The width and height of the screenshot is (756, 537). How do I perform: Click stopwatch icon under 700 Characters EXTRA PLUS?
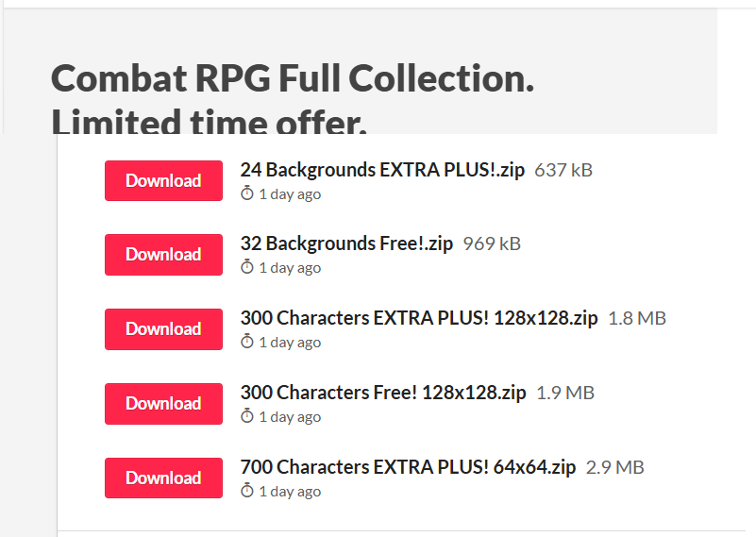247,491
